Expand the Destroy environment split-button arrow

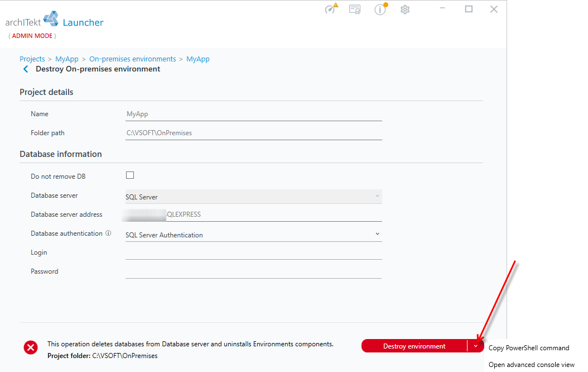pyautogui.click(x=475, y=346)
